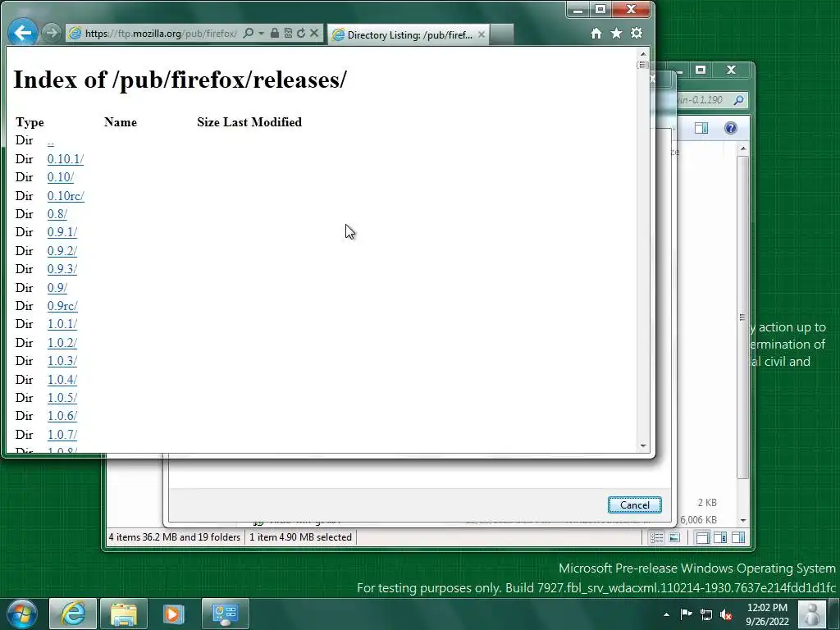840x630 pixels.
Task: Close the Directory Listing tab
Action: coord(481,34)
